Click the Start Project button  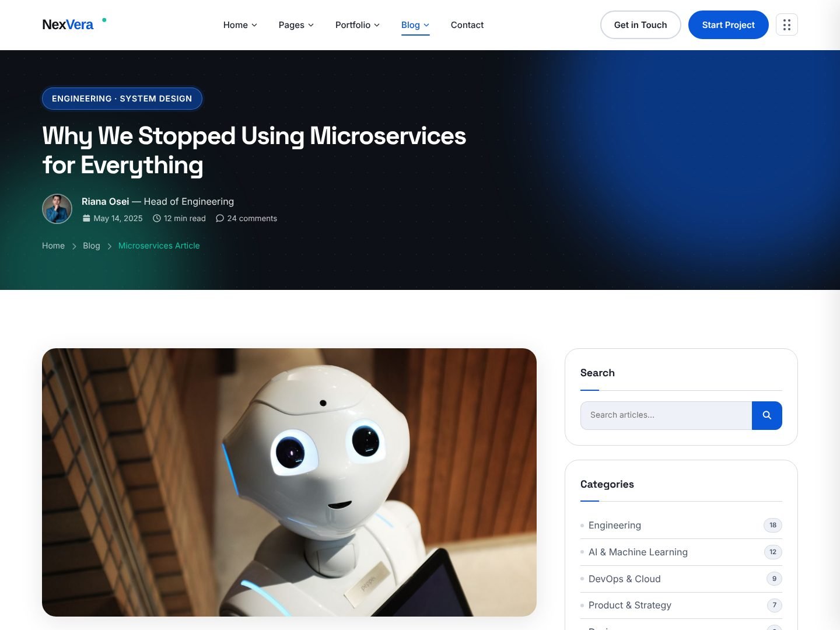[x=729, y=24]
